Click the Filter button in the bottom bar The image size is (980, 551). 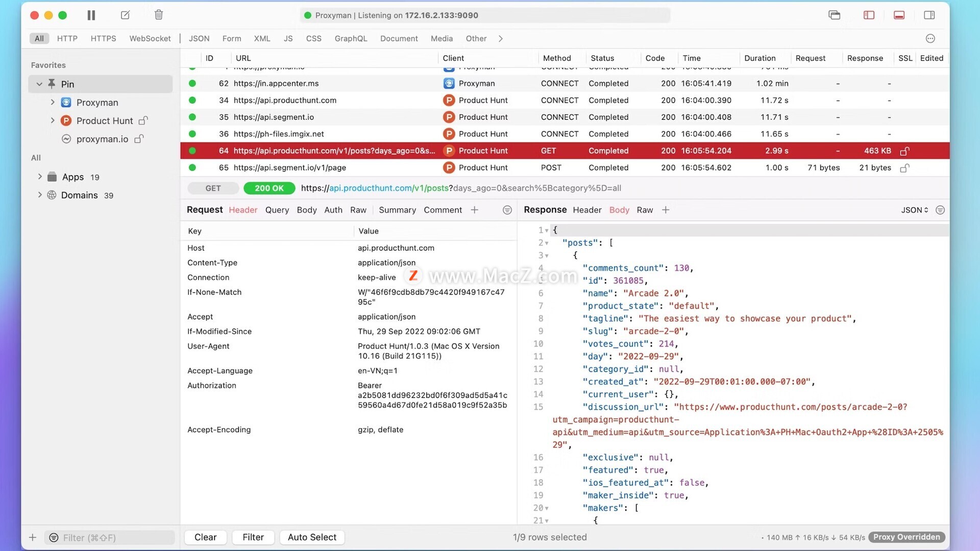click(x=253, y=537)
